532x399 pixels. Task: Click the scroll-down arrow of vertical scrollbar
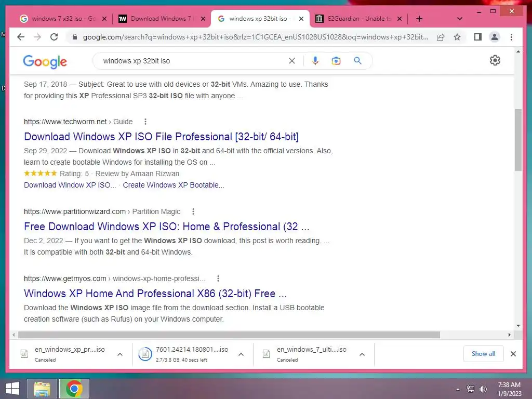tap(518, 326)
